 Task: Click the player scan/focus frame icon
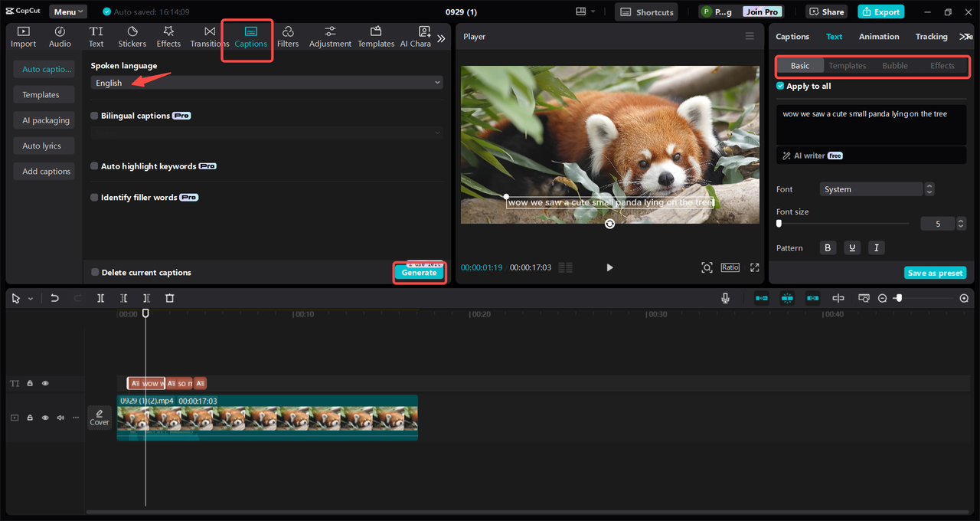(x=707, y=267)
